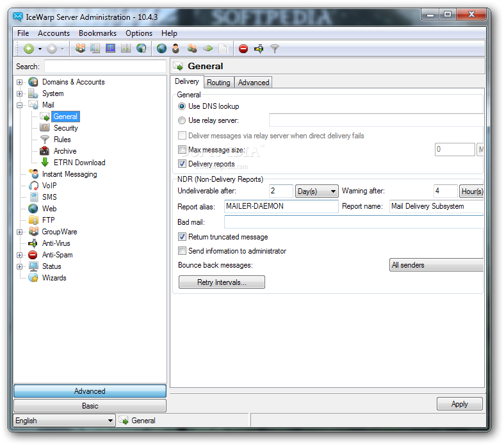Click the syringe anti-virus toolbar icon

click(259, 49)
